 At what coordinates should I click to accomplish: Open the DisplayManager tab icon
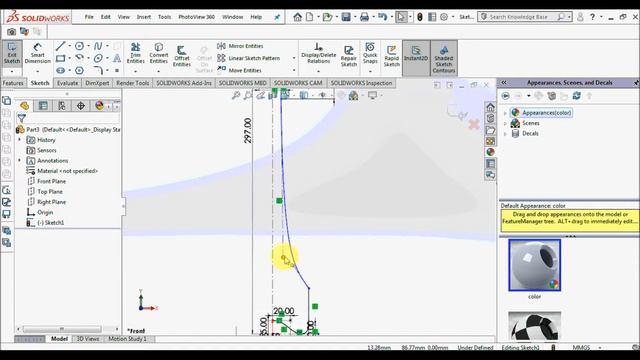coord(99,106)
